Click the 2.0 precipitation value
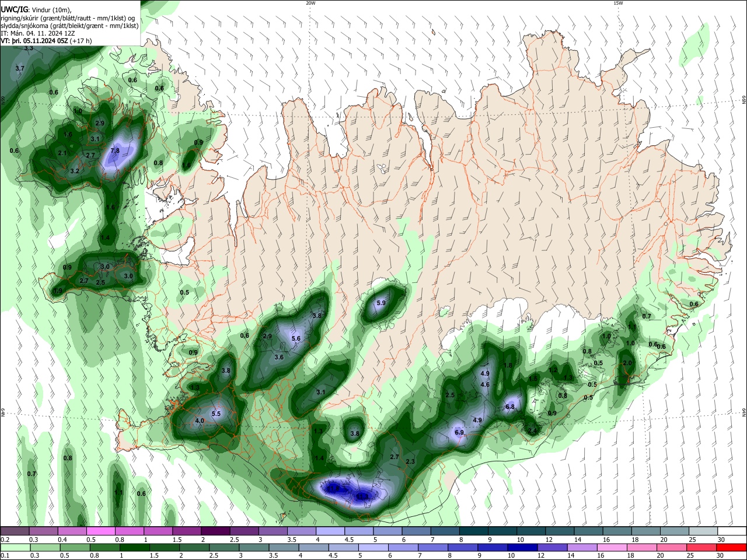 coord(627,363)
